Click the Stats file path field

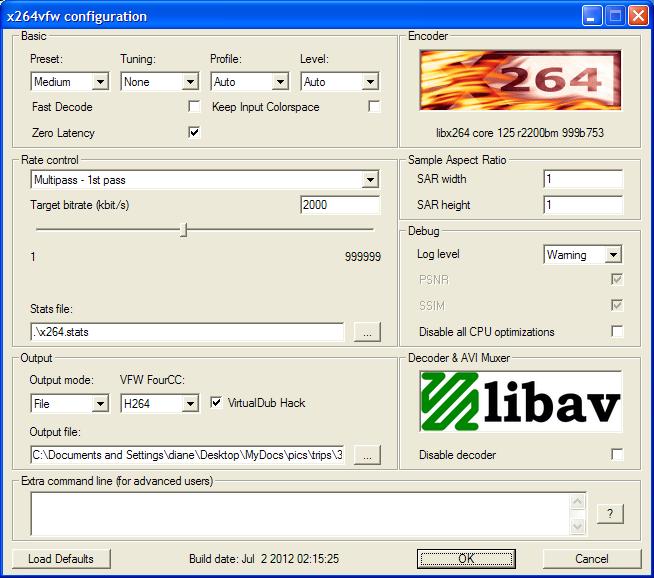tap(187, 332)
